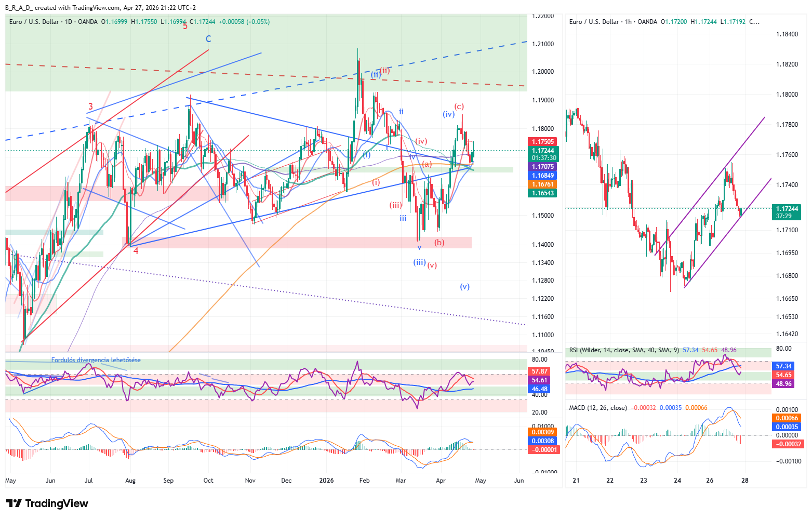Screen dimensions: 812x519
Task: Click the red 1.17505 price label
Action: pyautogui.click(x=542, y=141)
